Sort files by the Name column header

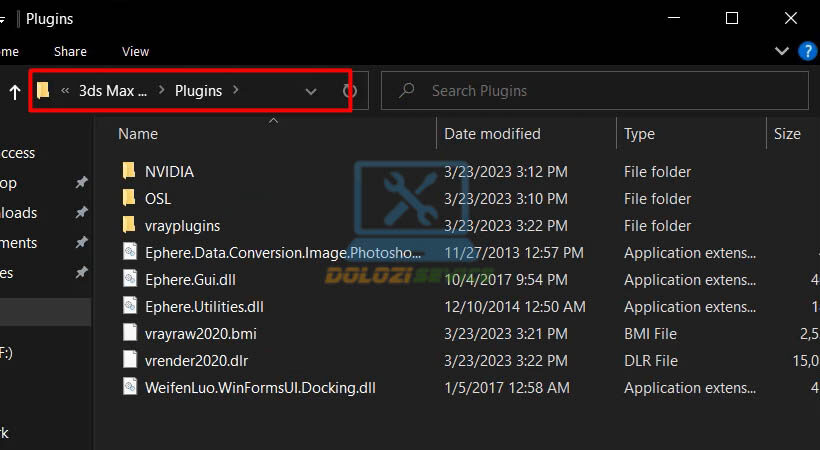point(138,134)
